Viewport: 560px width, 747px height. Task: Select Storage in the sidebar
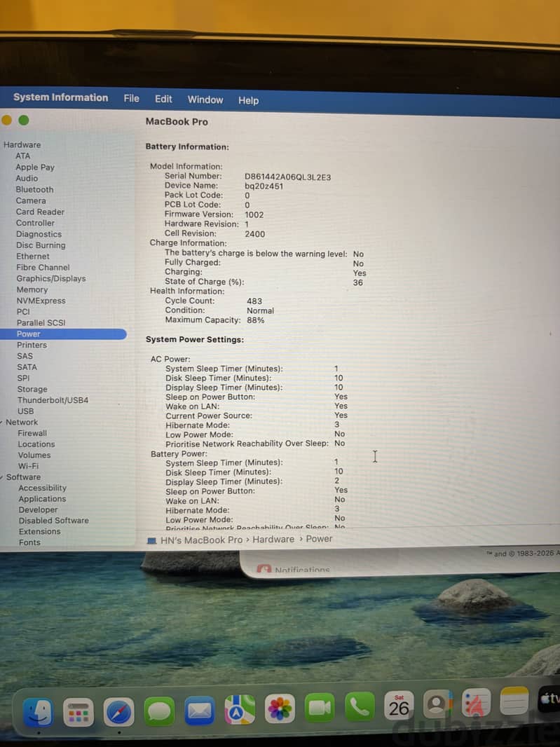pyautogui.click(x=32, y=389)
